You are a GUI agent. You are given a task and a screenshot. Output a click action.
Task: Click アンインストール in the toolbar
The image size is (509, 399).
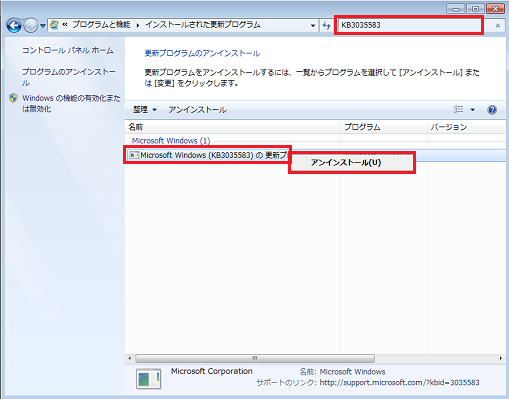pyautogui.click(x=197, y=110)
